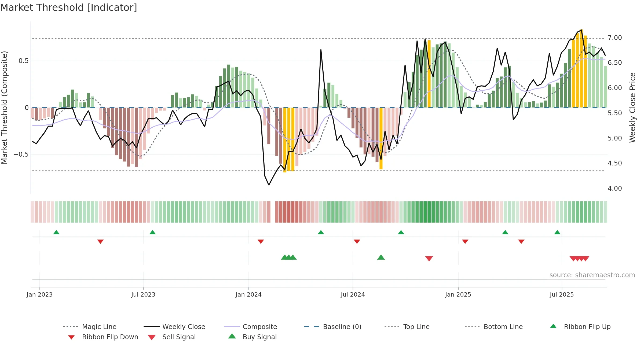Click the chart title Market Threshold [Indicator]
Screen dimensions: 644x362
click(69, 8)
